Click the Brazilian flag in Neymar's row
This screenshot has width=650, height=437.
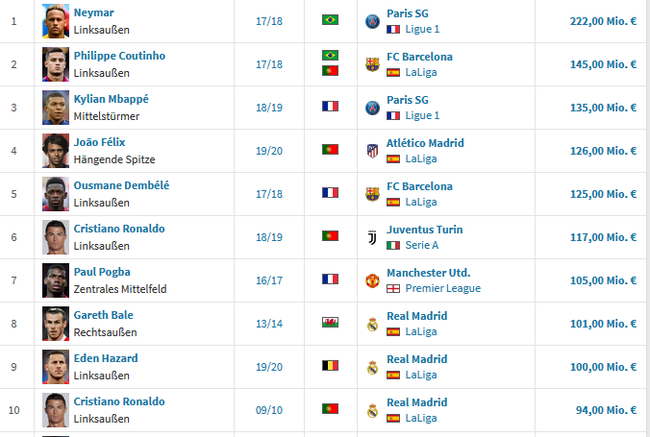330,19
